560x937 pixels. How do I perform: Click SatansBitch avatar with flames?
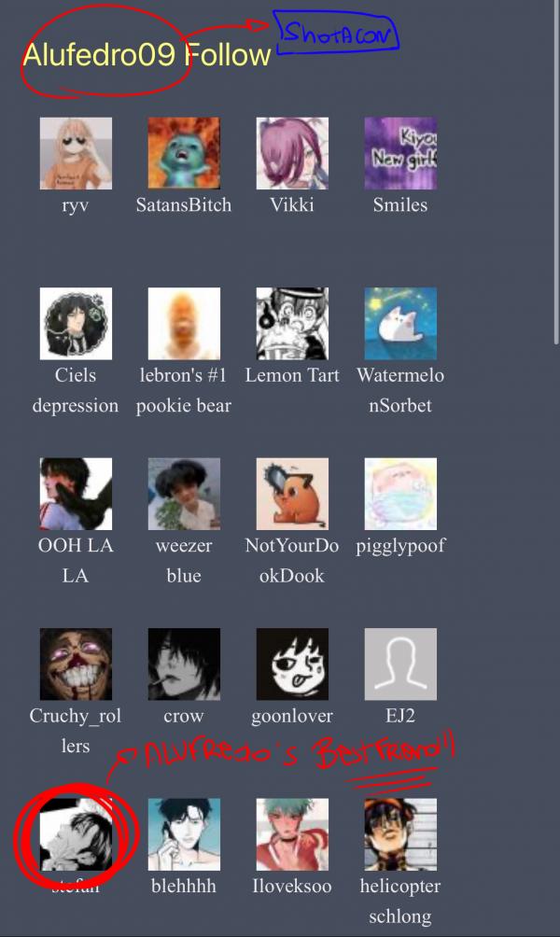pos(184,154)
